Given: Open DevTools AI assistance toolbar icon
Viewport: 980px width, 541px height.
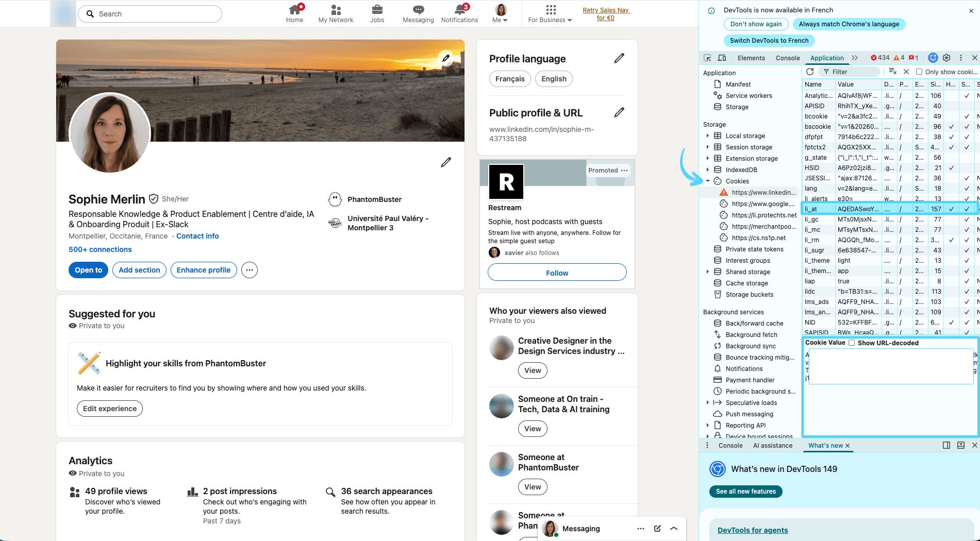Looking at the screenshot, I should [x=933, y=58].
